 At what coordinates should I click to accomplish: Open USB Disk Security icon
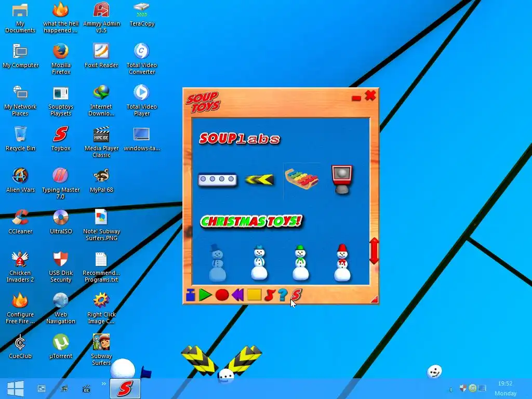(61, 267)
